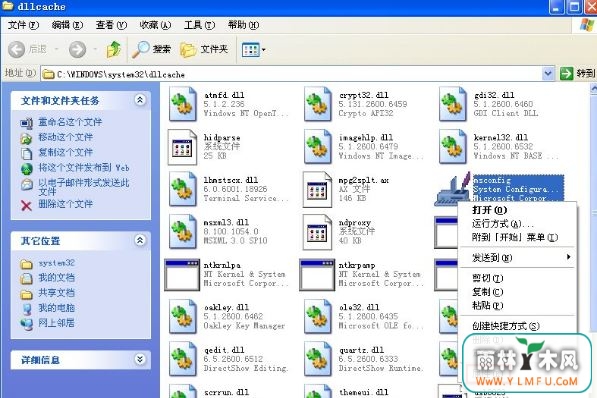Viewport: 597px width, 398px height.
Task: Open 网上邻居 in other places
Action: click(x=56, y=323)
